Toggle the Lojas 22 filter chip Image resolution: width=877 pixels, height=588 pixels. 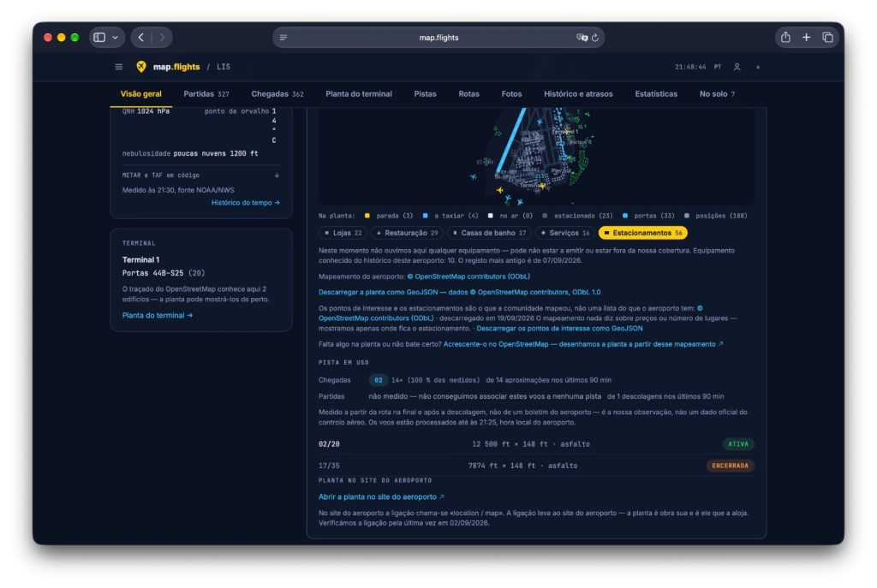[x=343, y=233]
